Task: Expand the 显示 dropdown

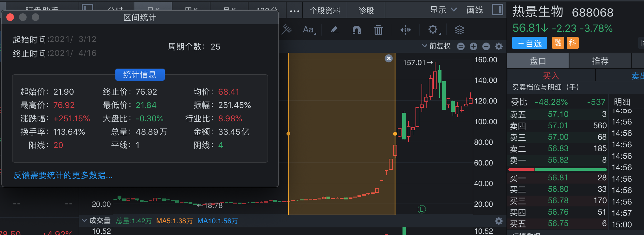Action: [443, 10]
